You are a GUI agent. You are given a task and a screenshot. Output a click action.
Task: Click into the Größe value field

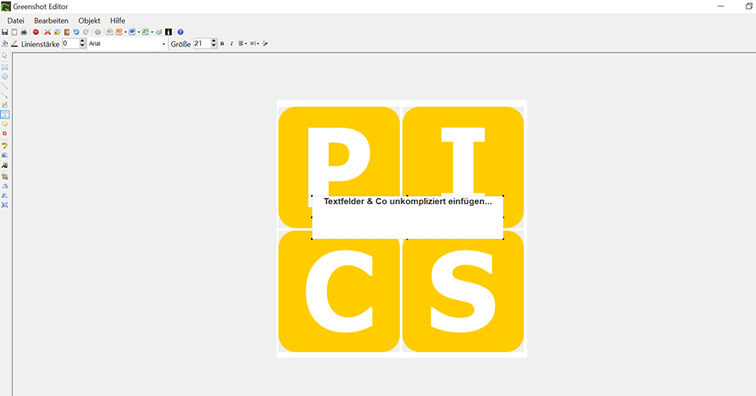[202, 43]
